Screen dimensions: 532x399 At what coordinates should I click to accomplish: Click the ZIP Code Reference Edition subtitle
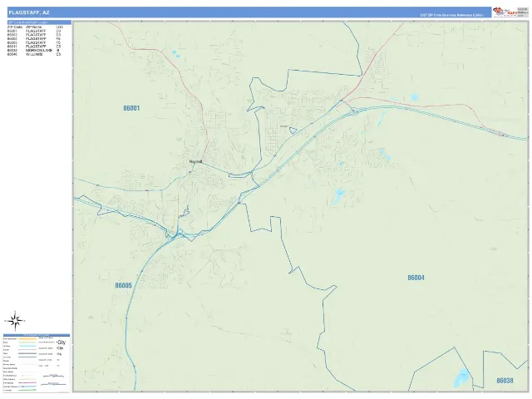(451, 15)
